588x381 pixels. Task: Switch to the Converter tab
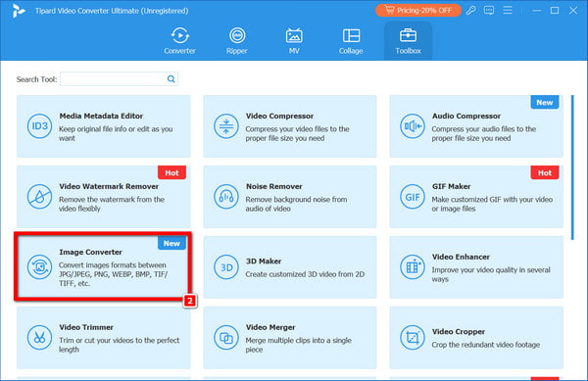click(x=179, y=41)
